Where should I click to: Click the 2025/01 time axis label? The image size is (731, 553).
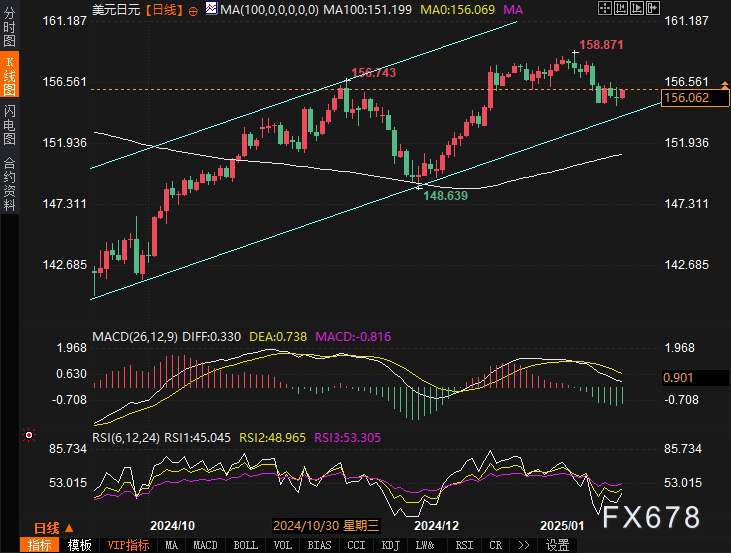[562, 526]
